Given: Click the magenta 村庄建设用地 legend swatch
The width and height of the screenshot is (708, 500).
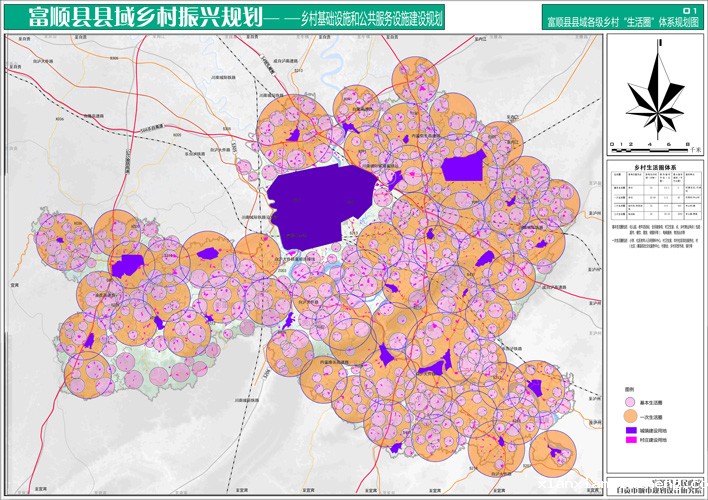Looking at the screenshot, I should 630,439.
